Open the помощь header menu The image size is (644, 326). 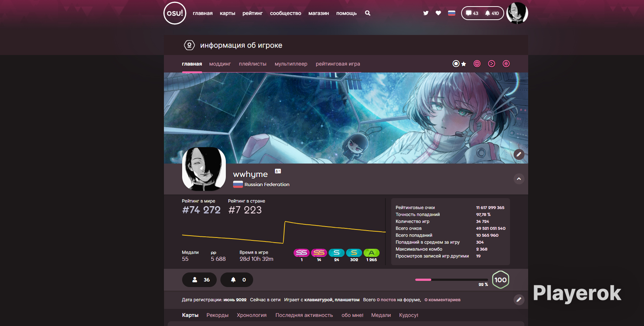click(346, 13)
